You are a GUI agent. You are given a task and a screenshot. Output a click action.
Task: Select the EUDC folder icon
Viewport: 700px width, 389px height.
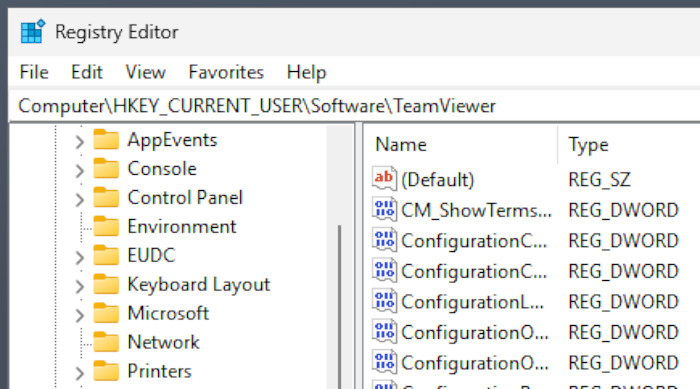pos(106,255)
